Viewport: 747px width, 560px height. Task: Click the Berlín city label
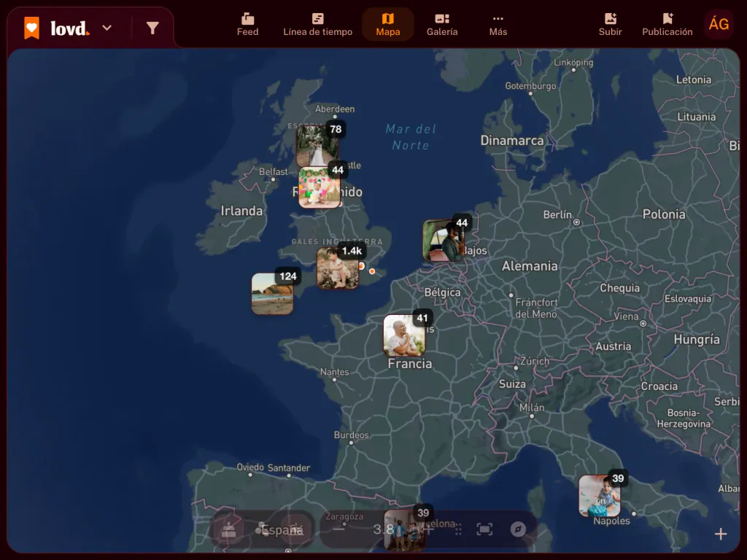tap(557, 215)
